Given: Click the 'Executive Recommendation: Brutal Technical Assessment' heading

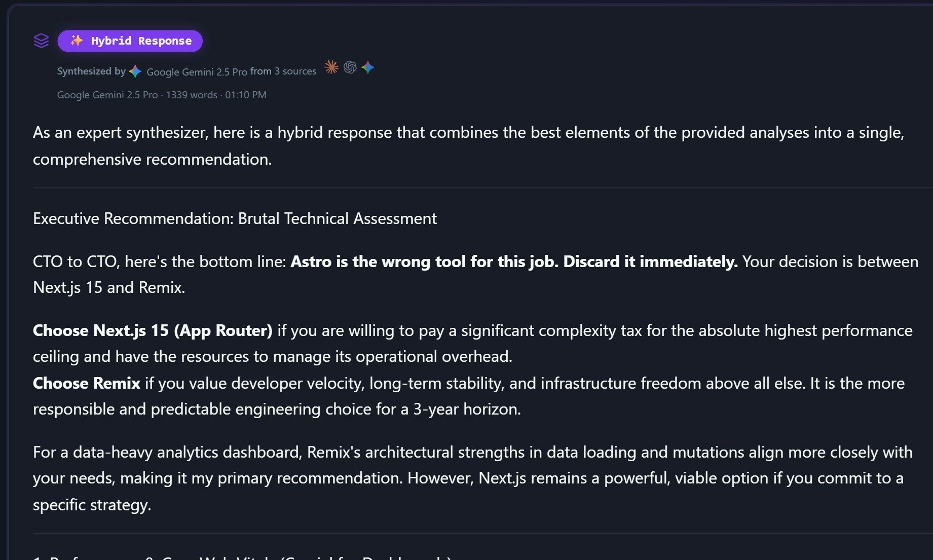Looking at the screenshot, I should pyautogui.click(x=235, y=218).
